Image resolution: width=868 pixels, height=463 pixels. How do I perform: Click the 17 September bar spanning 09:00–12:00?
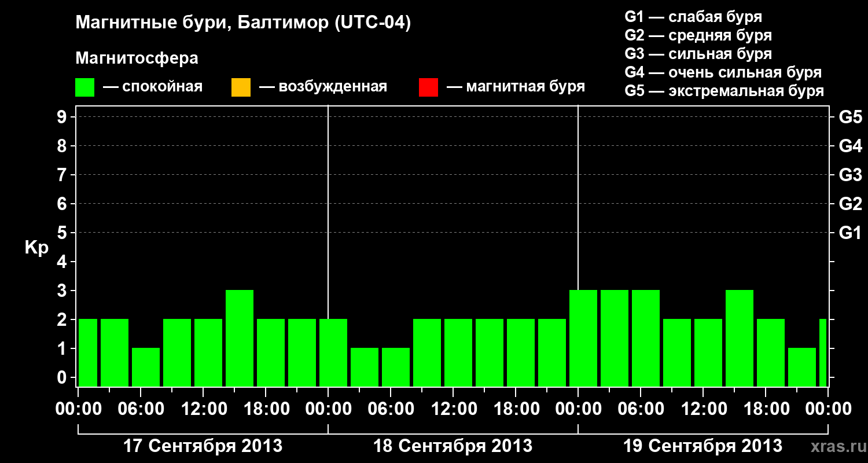177,352
